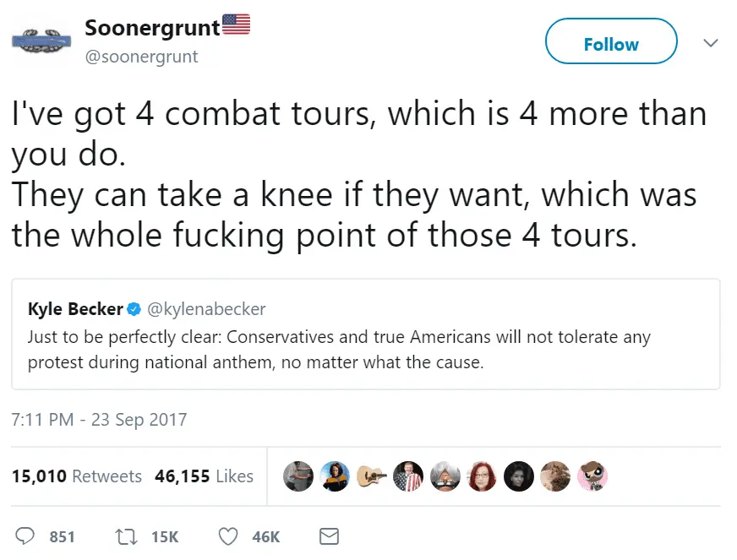The width and height of the screenshot is (737, 560).
Task: Like the tweet with the heart icon
Action: point(227,536)
